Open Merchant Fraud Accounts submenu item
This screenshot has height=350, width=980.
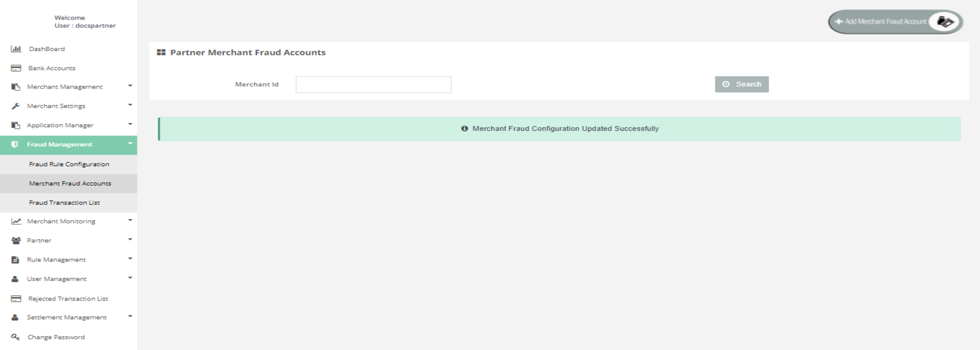pyautogui.click(x=70, y=183)
